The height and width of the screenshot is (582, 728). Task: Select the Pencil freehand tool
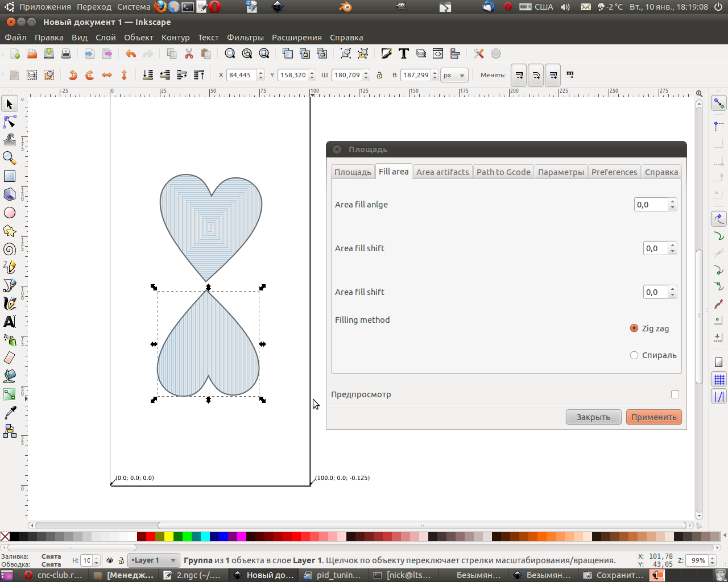pos(10,267)
